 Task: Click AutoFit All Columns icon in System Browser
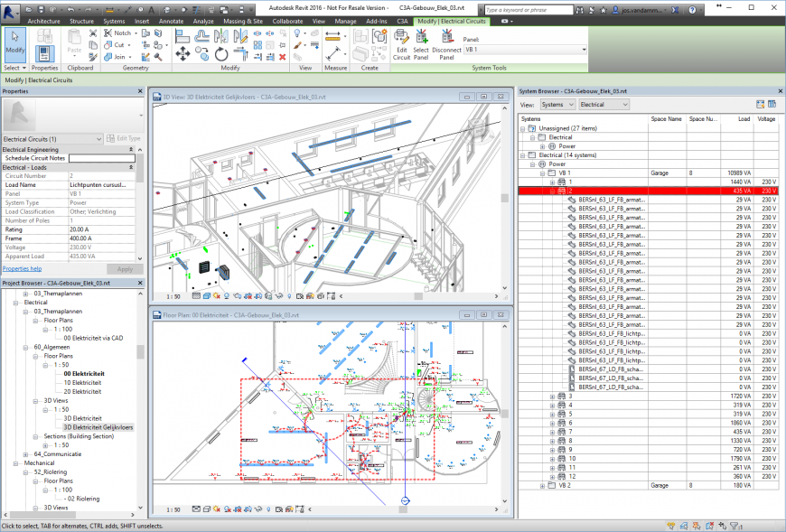(x=761, y=104)
